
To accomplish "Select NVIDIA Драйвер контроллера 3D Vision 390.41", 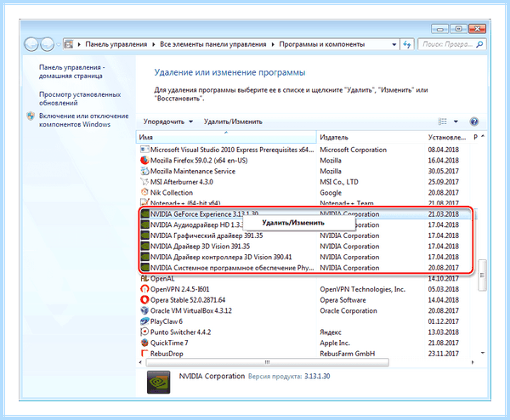I will coord(306,257).
